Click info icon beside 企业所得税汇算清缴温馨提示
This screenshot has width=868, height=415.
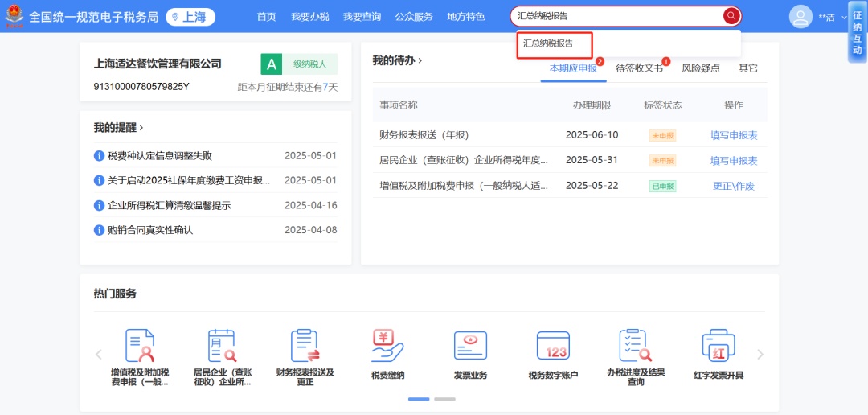point(99,206)
